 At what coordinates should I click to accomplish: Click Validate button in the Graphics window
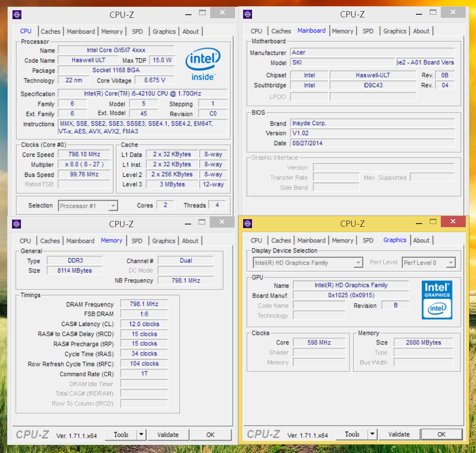coord(399,434)
